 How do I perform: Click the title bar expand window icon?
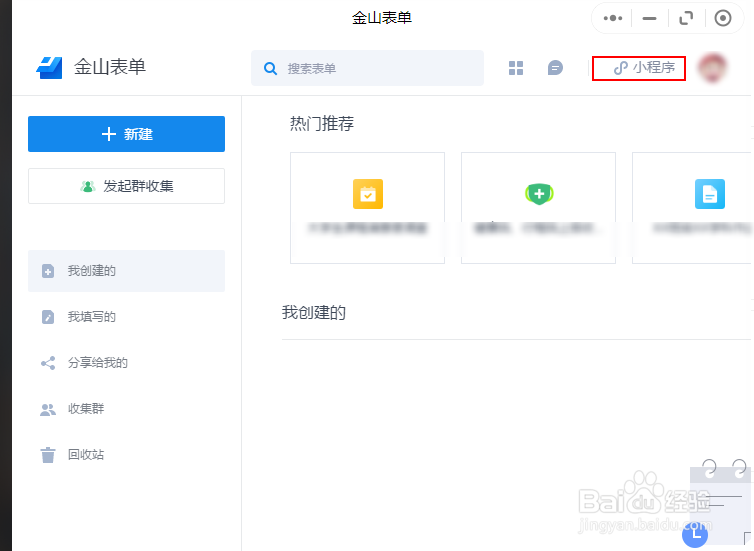[x=686, y=18]
